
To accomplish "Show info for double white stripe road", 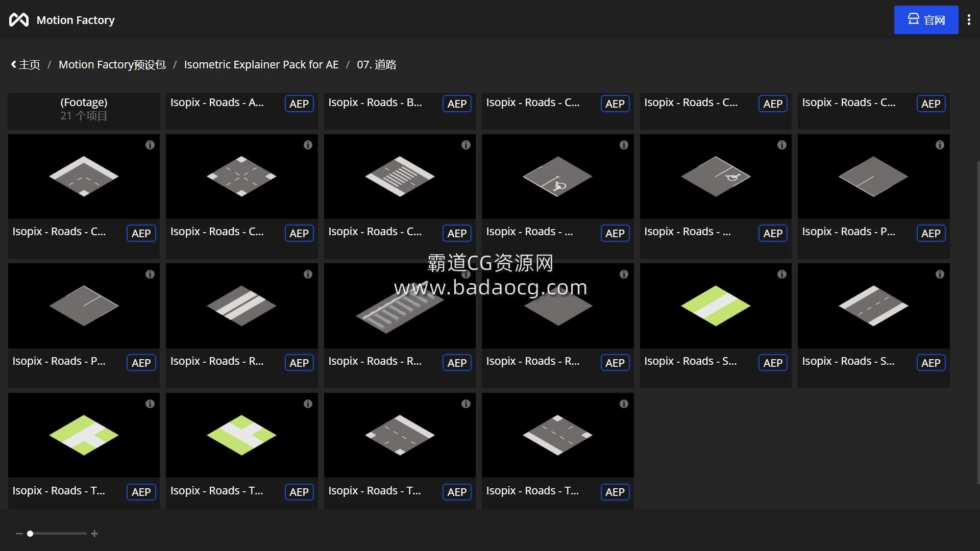I will coord(308,274).
